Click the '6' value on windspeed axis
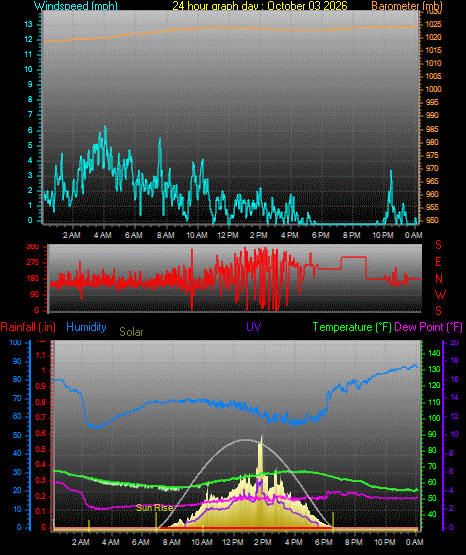The height and width of the screenshot is (555, 466). [30, 130]
